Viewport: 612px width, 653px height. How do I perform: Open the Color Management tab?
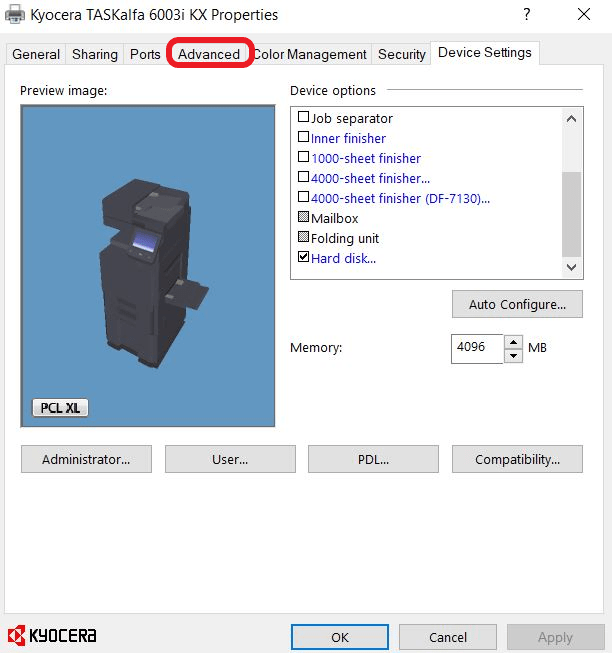click(x=310, y=54)
